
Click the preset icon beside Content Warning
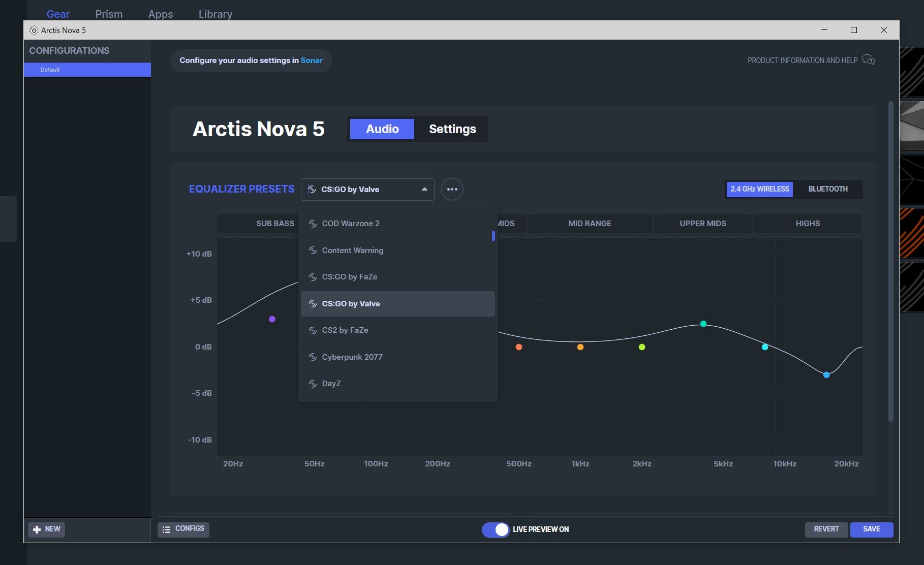(x=313, y=250)
